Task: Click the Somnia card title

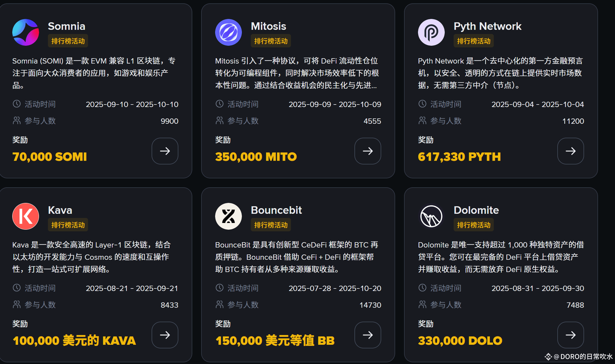Action: coord(67,26)
